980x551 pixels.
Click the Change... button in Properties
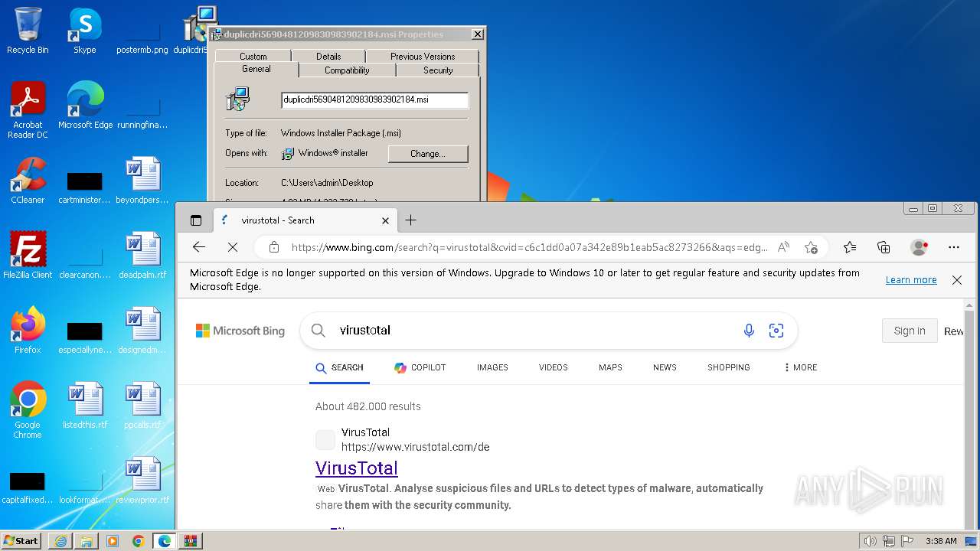point(428,154)
